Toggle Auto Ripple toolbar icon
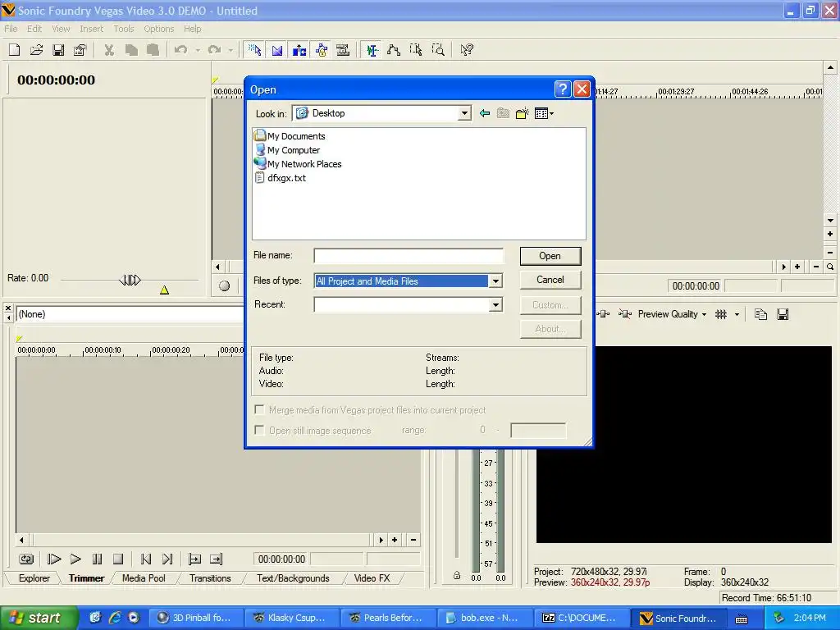840x630 pixels. tap(299, 50)
